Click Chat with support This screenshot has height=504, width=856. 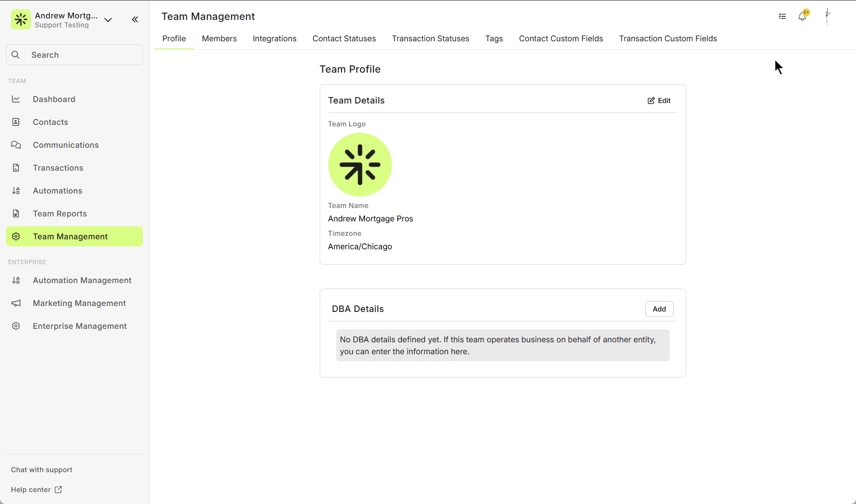(x=42, y=470)
